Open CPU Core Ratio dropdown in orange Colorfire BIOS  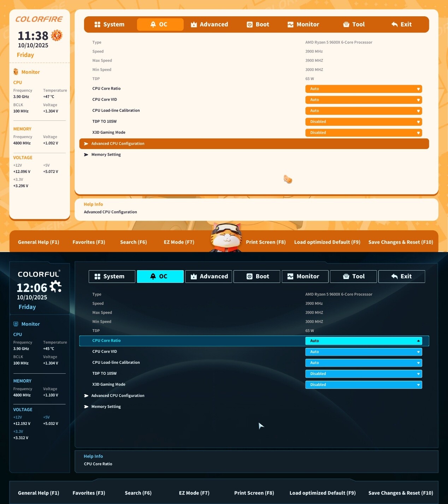point(364,89)
